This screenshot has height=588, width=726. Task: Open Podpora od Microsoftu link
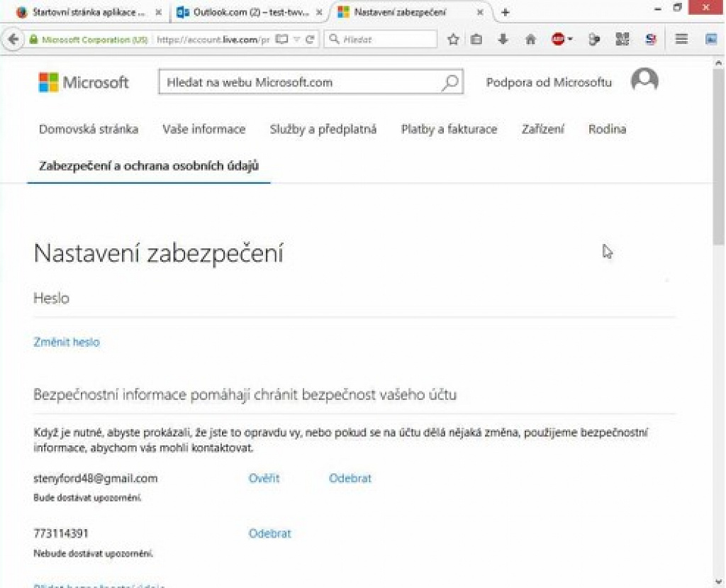[549, 82]
